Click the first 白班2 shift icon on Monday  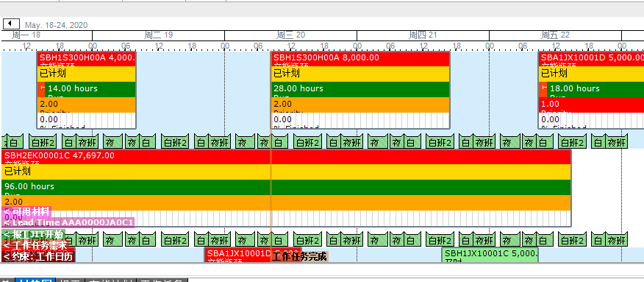pyautogui.click(x=43, y=141)
